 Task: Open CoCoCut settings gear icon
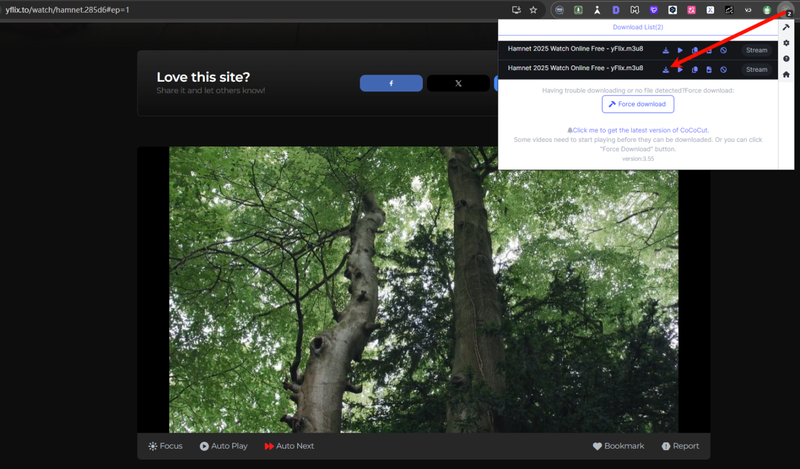pos(786,43)
